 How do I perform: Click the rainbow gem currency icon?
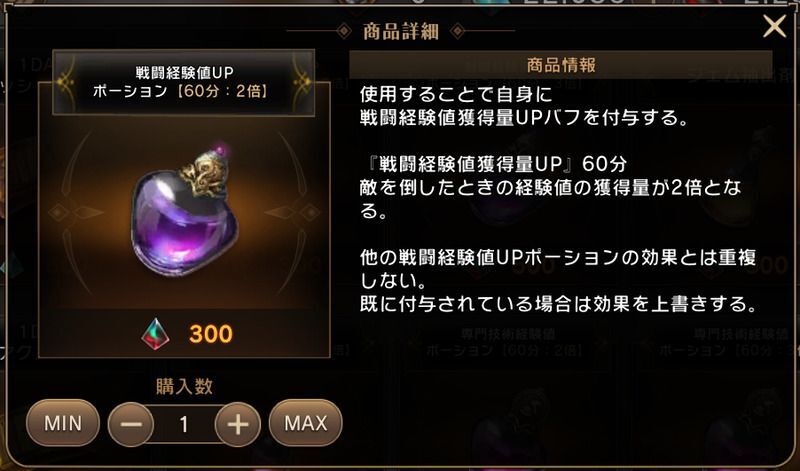pos(155,334)
